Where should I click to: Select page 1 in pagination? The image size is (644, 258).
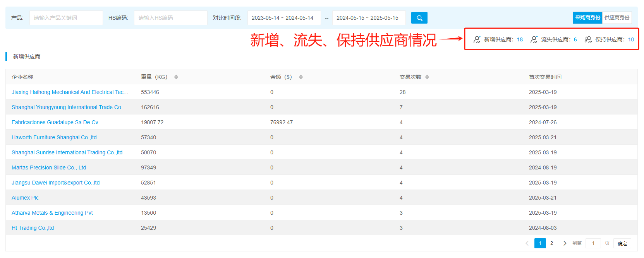(540, 243)
